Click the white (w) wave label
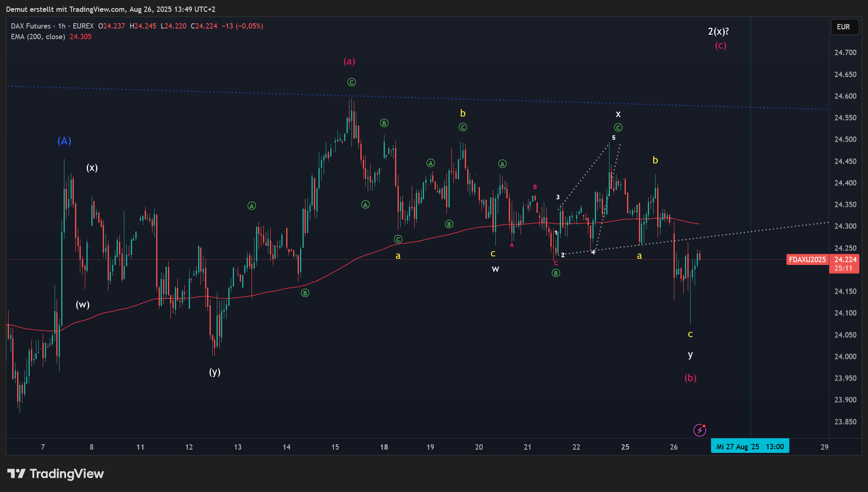This screenshot has height=492, width=868. coord(83,304)
